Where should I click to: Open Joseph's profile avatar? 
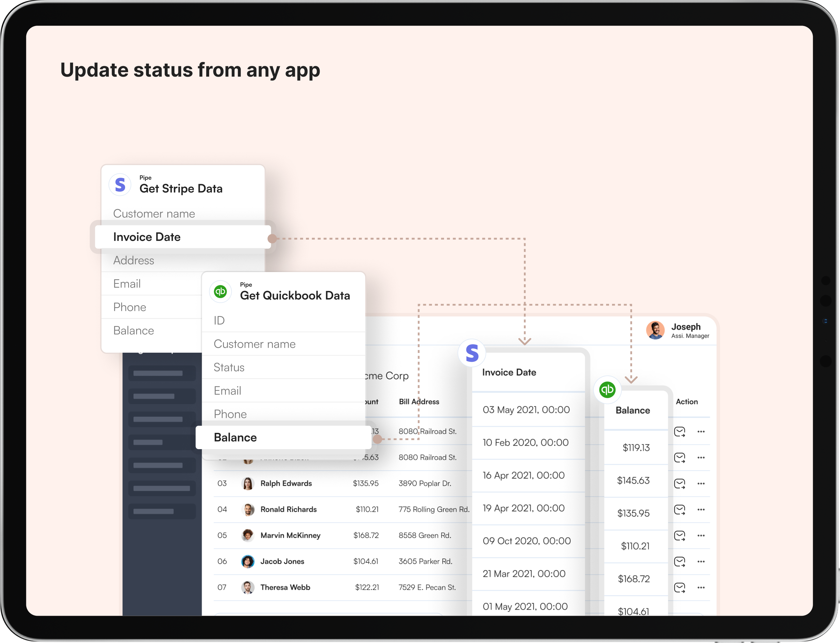(655, 330)
